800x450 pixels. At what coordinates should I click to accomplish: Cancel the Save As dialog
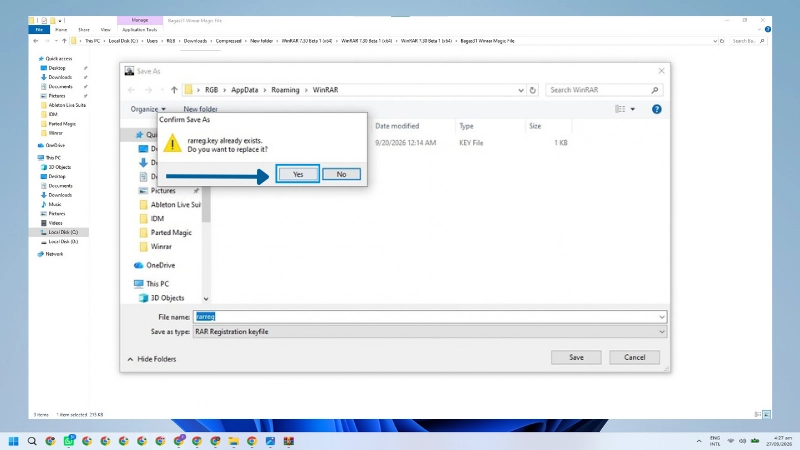coord(634,357)
